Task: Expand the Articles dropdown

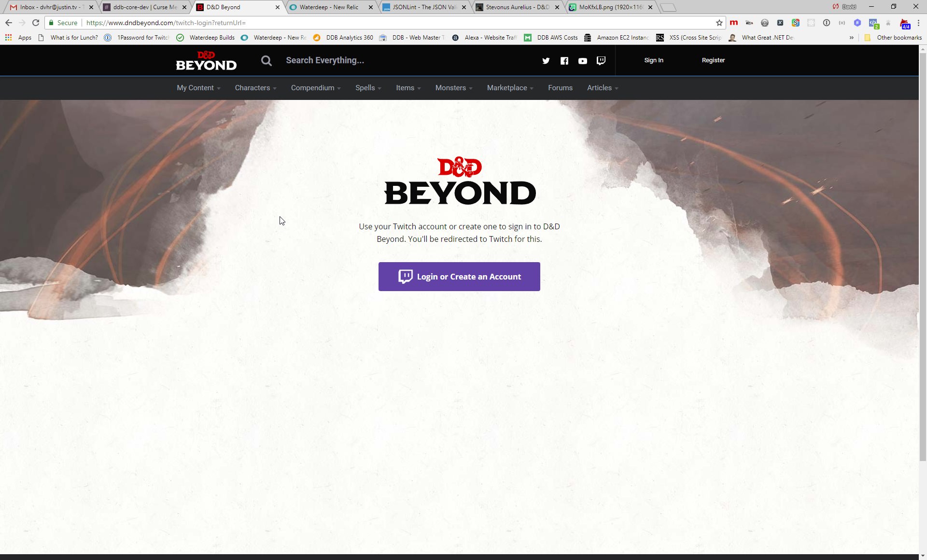Action: (x=603, y=88)
